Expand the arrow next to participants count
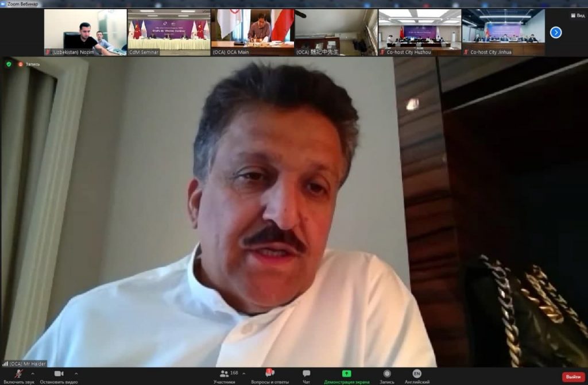Image resolution: width=588 pixels, height=385 pixels. click(x=243, y=374)
